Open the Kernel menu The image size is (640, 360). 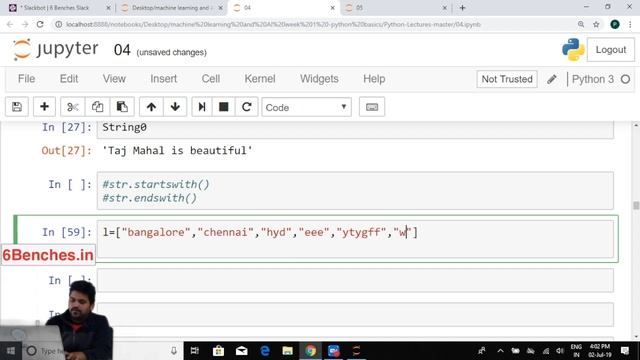pos(260,79)
